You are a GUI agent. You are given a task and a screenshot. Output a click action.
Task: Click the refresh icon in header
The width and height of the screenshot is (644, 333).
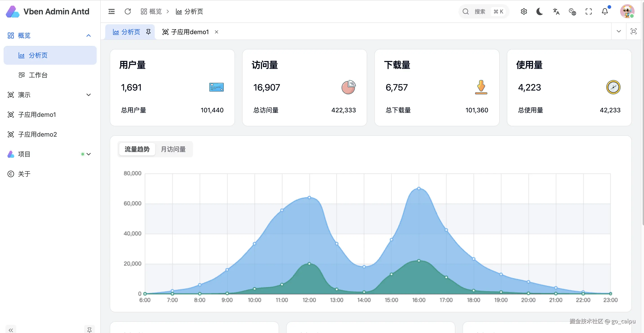(127, 11)
